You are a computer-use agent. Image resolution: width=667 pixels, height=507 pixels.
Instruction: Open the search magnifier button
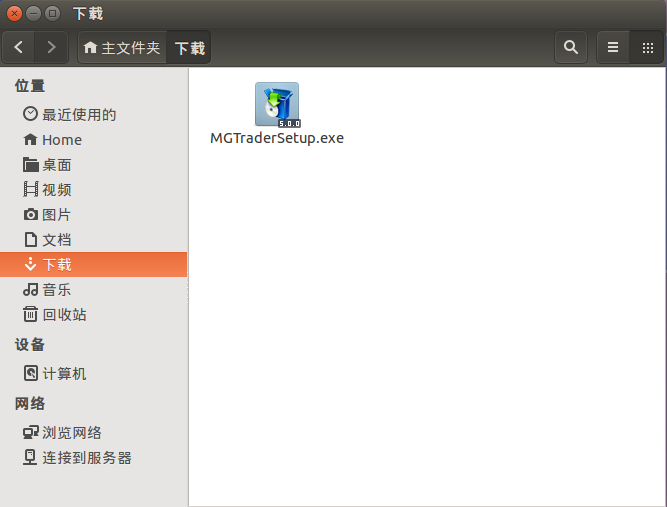(571, 47)
